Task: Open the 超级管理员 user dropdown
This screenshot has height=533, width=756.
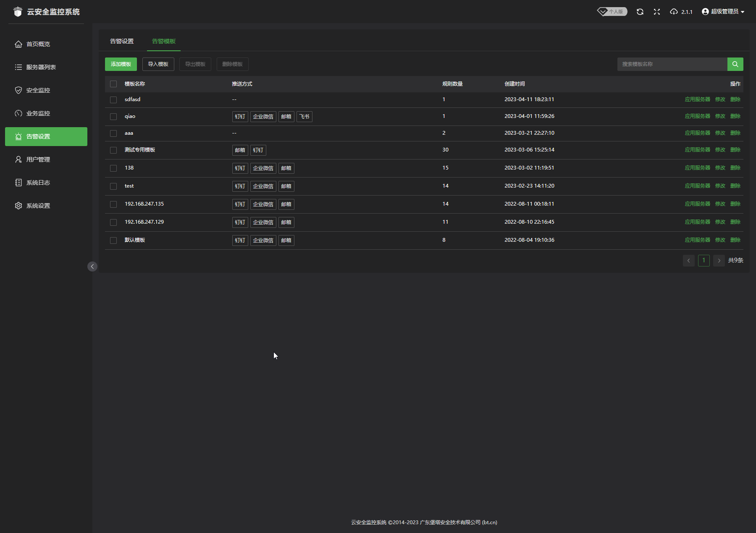Action: (x=723, y=12)
